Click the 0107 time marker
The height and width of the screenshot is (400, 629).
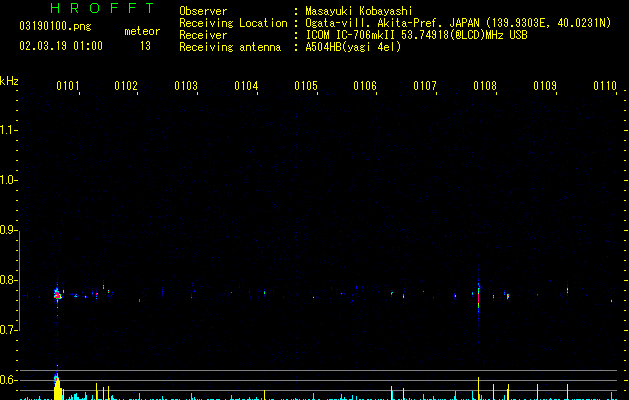point(425,86)
